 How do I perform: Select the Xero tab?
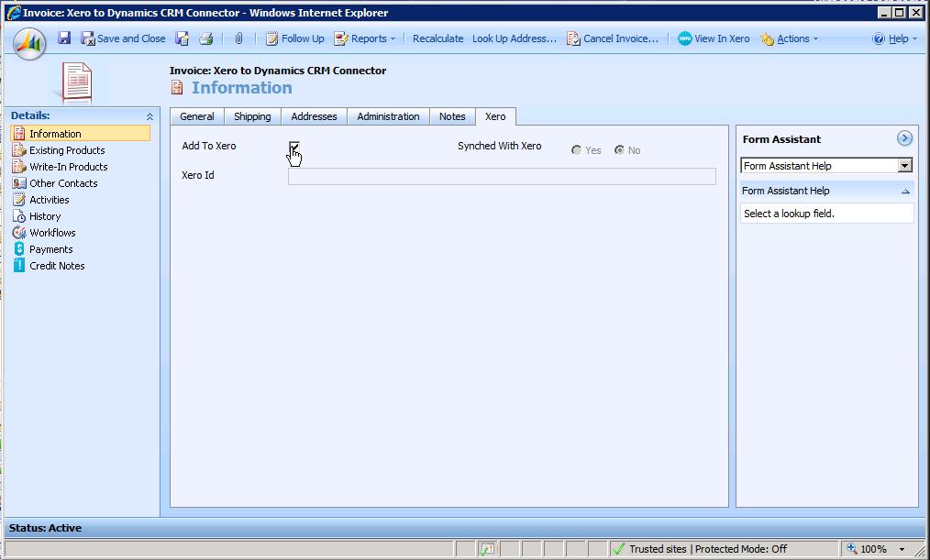coord(495,116)
